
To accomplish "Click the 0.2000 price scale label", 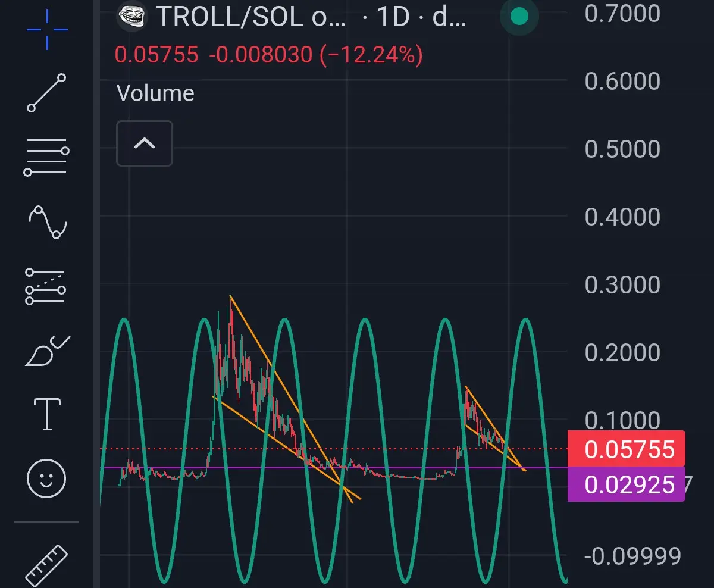I will 622,353.
